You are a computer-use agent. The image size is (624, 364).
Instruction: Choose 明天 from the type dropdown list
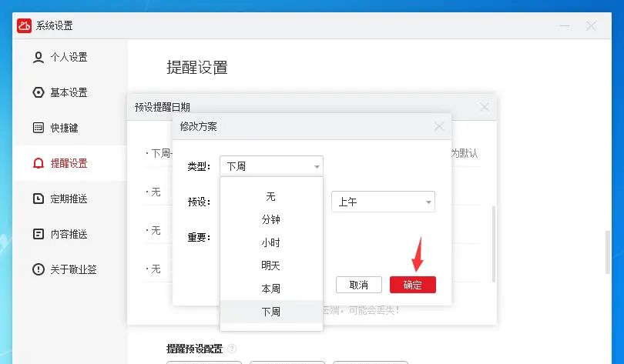coord(271,265)
